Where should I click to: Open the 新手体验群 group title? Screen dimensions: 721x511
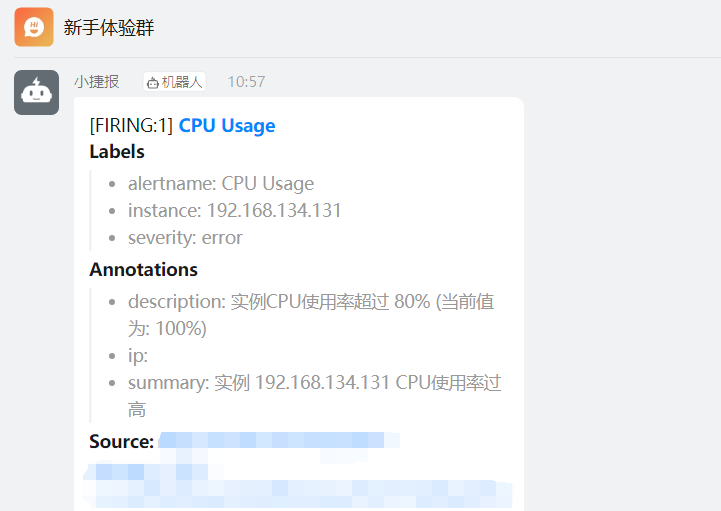click(x=109, y=28)
